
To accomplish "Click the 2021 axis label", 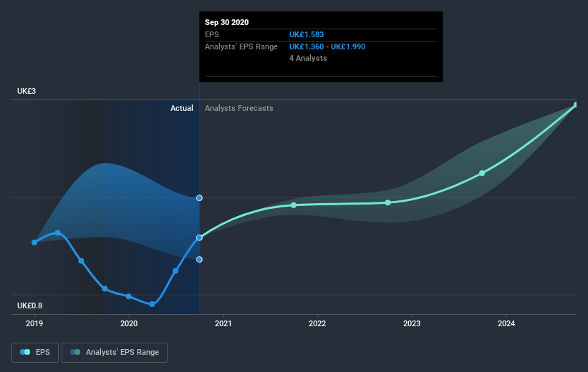I will pos(223,323).
